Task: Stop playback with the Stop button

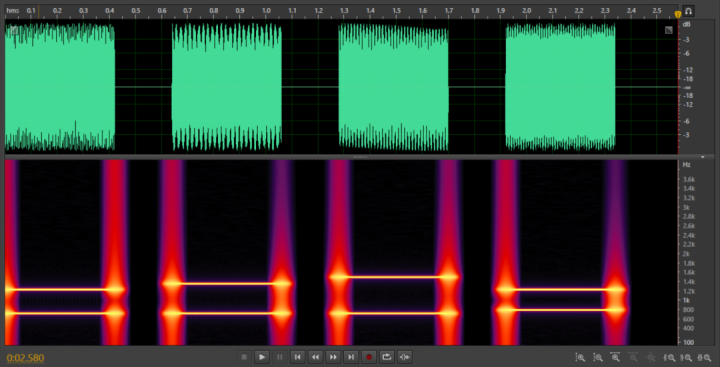Action: tap(244, 357)
